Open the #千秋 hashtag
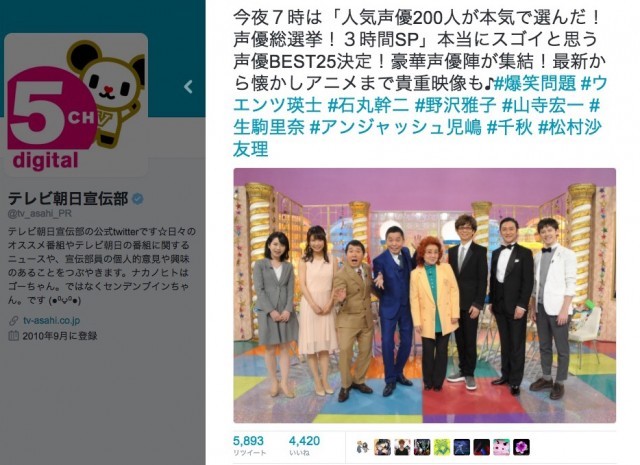 point(510,128)
